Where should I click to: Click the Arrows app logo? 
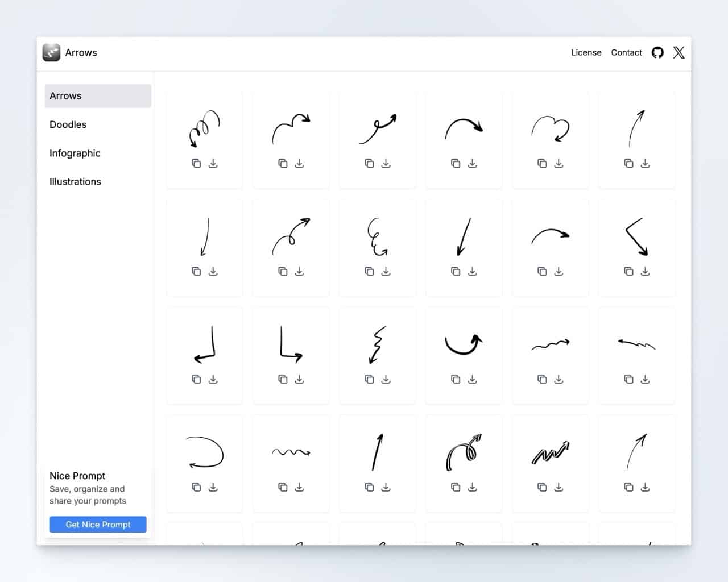point(52,53)
